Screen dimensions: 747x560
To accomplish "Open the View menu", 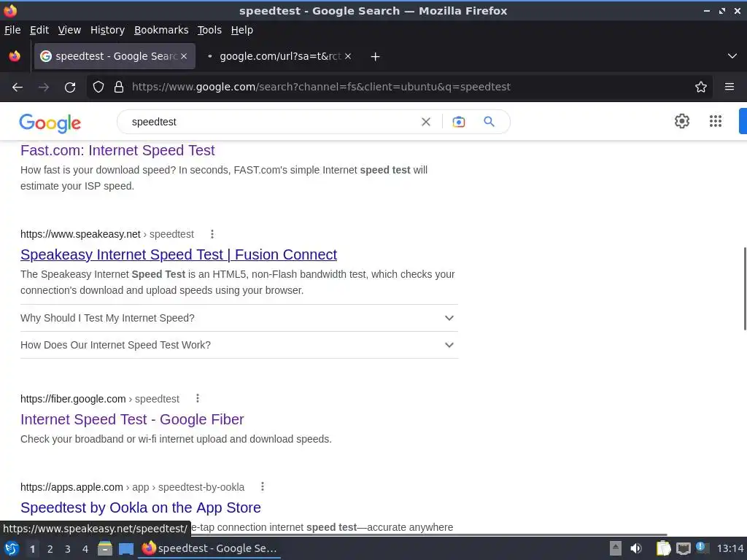I will [69, 30].
